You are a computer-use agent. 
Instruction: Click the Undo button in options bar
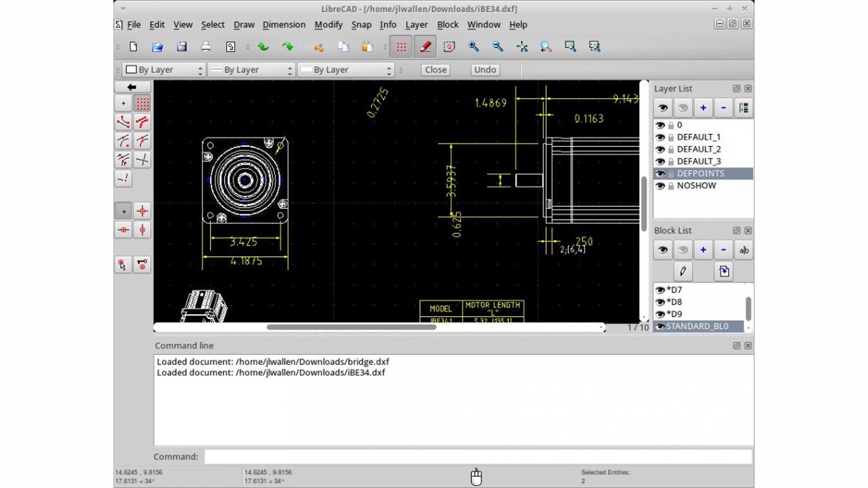click(x=485, y=70)
